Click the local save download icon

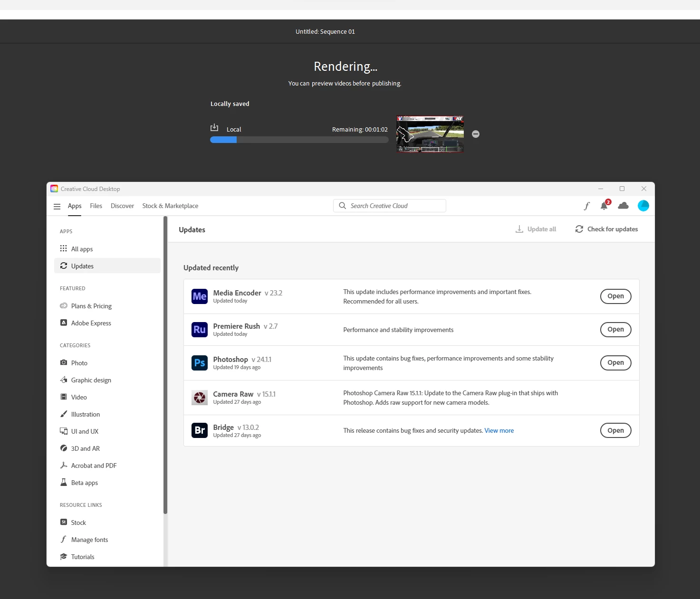pos(214,128)
